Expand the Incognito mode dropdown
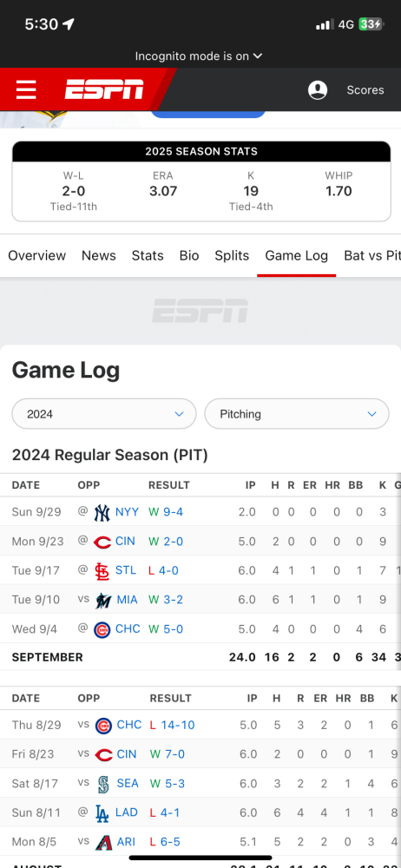Screen dimensions: 401x868 pyautogui.click(x=199, y=56)
